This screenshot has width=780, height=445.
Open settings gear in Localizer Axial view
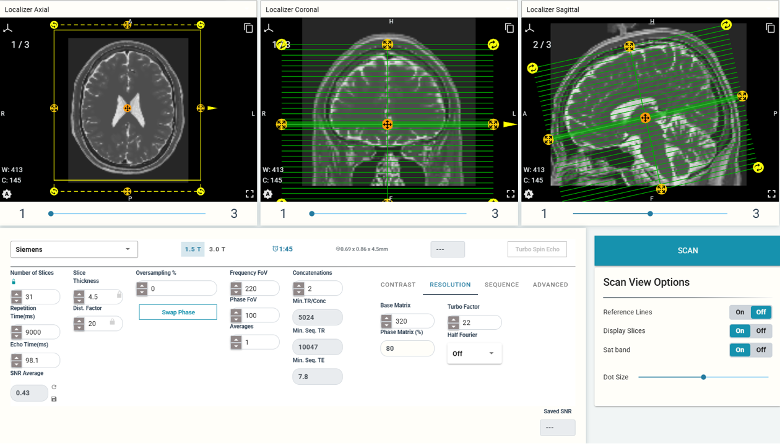tap(8, 194)
